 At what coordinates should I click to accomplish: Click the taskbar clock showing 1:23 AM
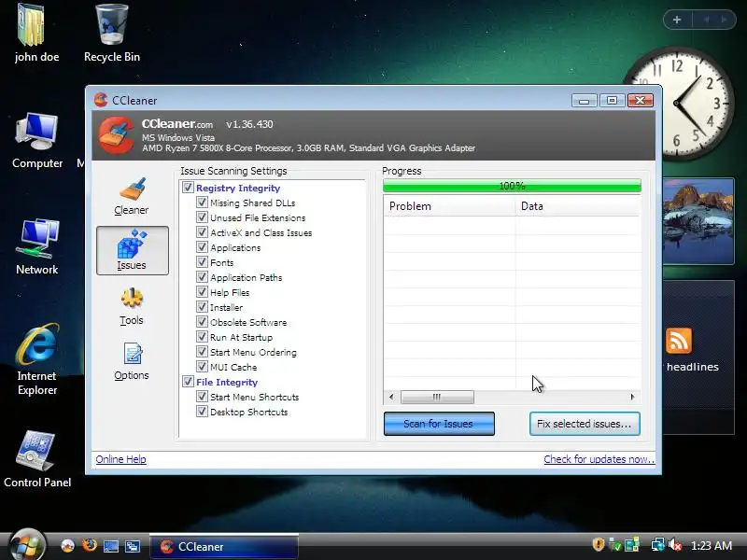click(712, 545)
